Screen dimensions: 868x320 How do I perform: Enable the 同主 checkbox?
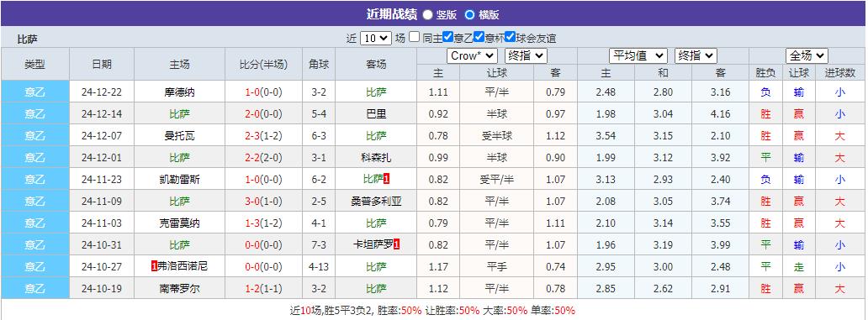(x=415, y=37)
